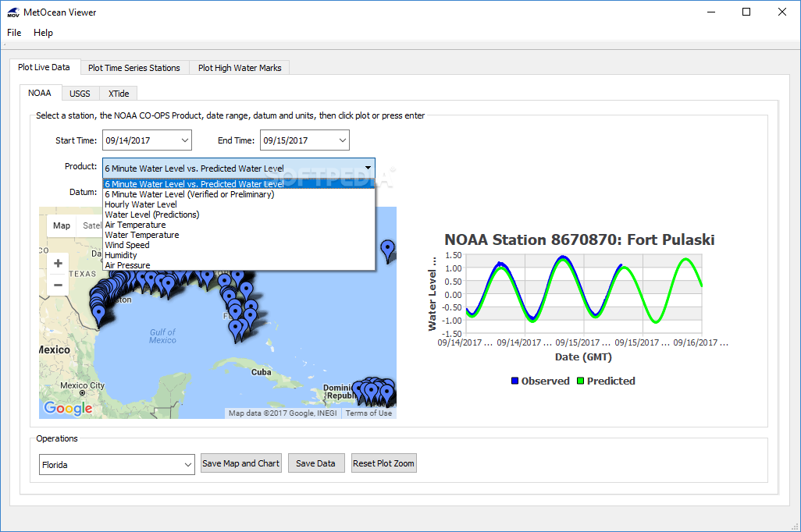This screenshot has height=532, width=801.
Task: Choose 6 Minute Water Level (Verified or Preliminary)
Action: (x=239, y=194)
